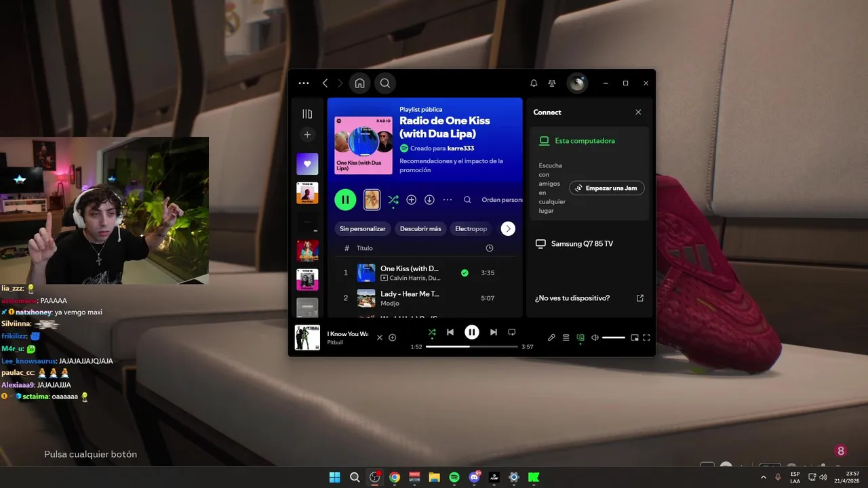Select the Electropop chip

(471, 228)
